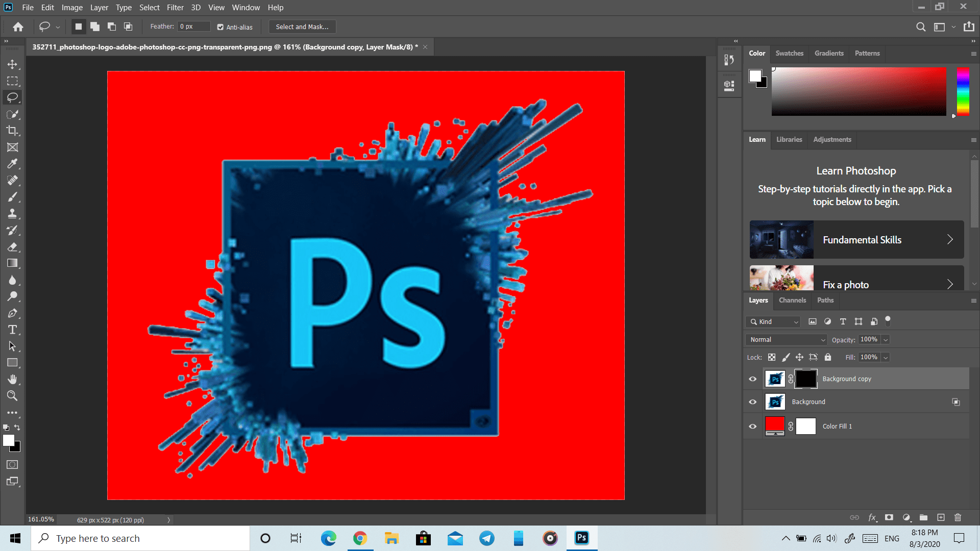Image resolution: width=980 pixels, height=551 pixels.
Task: Select the Lasso tool in the toolbar
Action: click(12, 97)
